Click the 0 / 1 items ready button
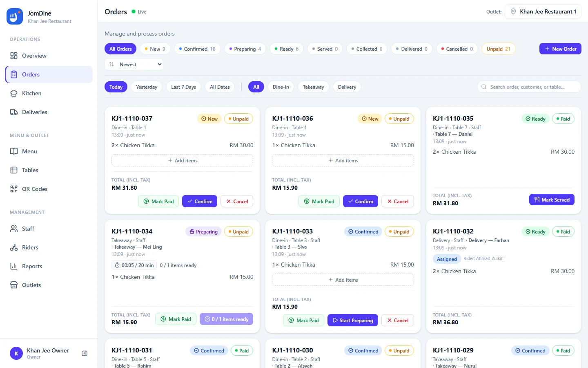Image resolution: width=588 pixels, height=368 pixels. (x=227, y=319)
